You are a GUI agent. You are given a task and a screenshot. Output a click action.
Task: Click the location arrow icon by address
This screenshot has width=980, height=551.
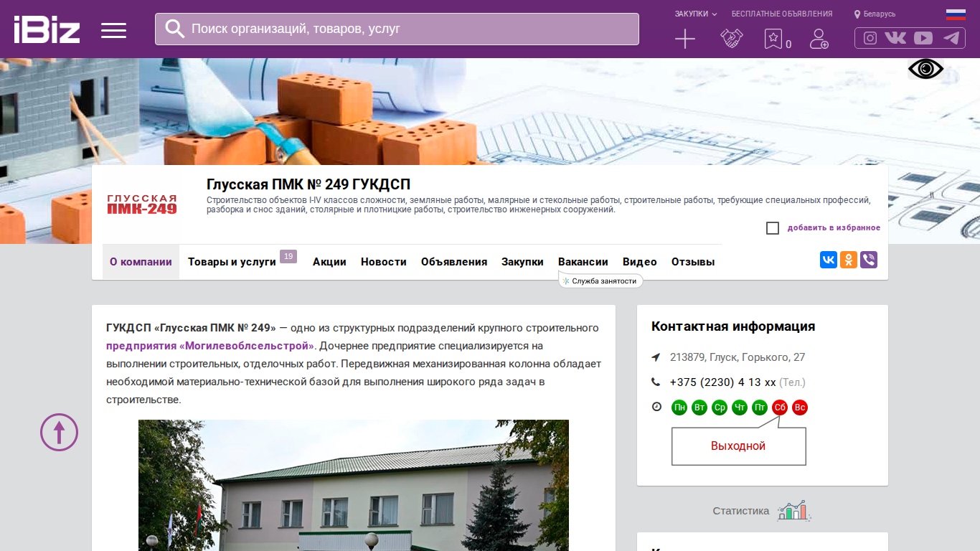[x=656, y=357]
